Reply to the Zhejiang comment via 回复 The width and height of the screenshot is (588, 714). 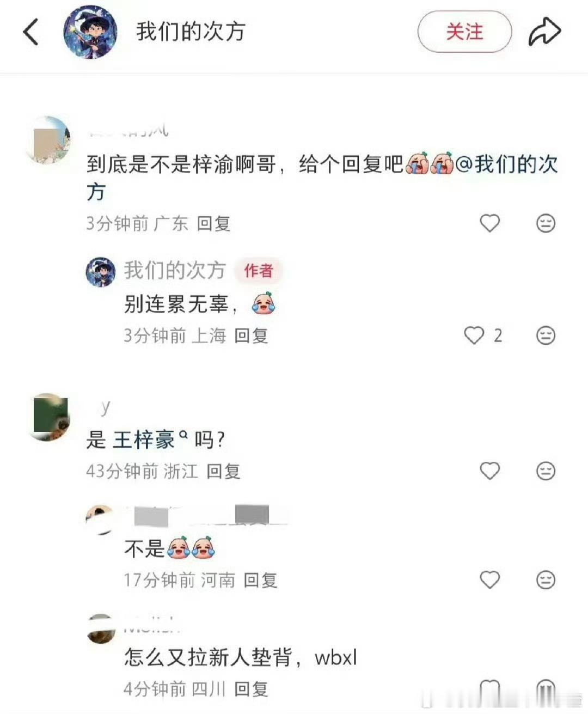coord(223,471)
